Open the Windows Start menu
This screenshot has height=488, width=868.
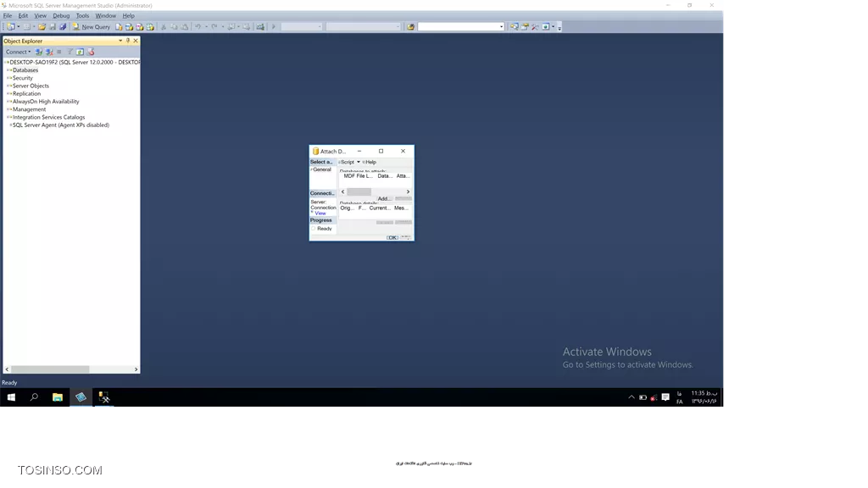pos(11,397)
